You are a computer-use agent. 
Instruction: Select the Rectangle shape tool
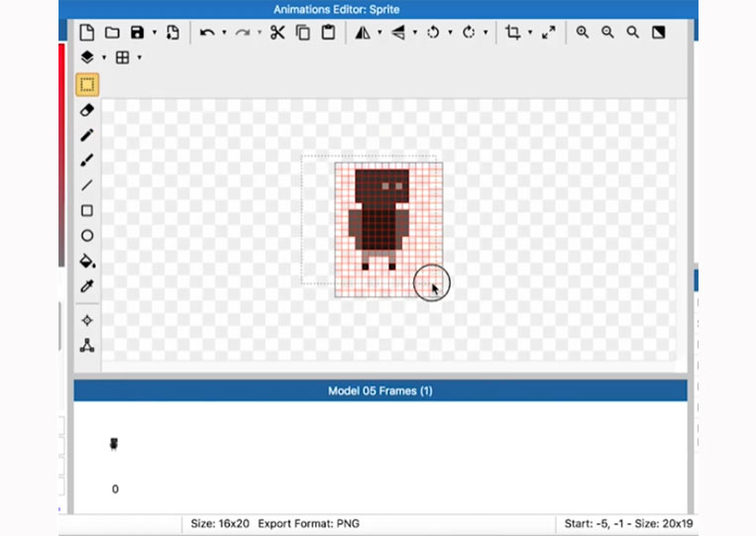click(x=87, y=211)
